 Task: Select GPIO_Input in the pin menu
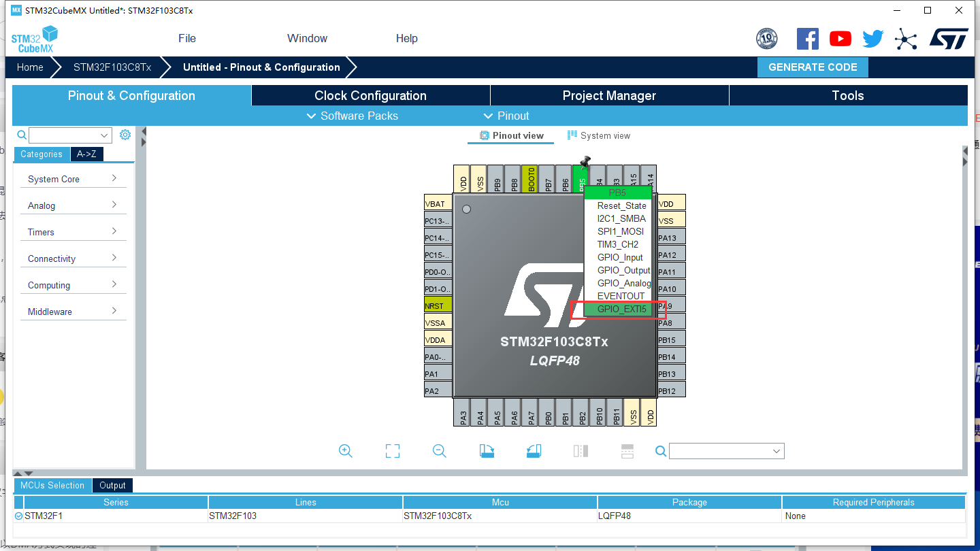tap(619, 257)
